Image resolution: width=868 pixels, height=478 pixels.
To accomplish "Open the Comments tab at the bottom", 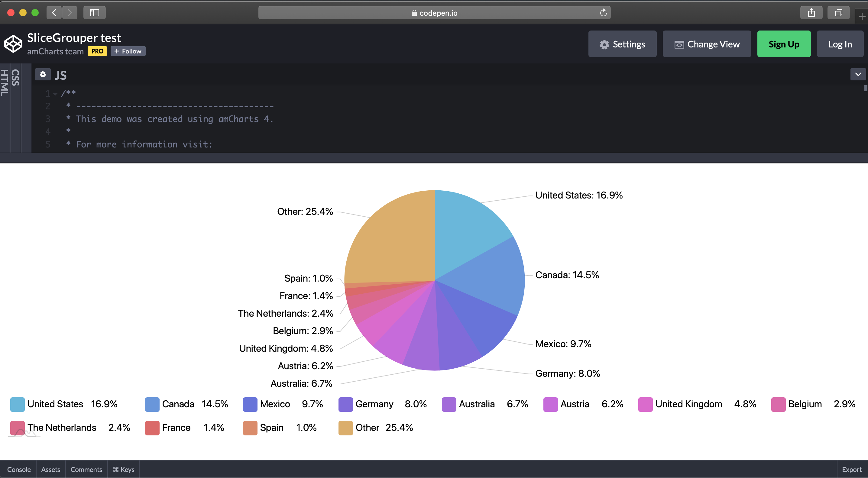I will click(86, 469).
